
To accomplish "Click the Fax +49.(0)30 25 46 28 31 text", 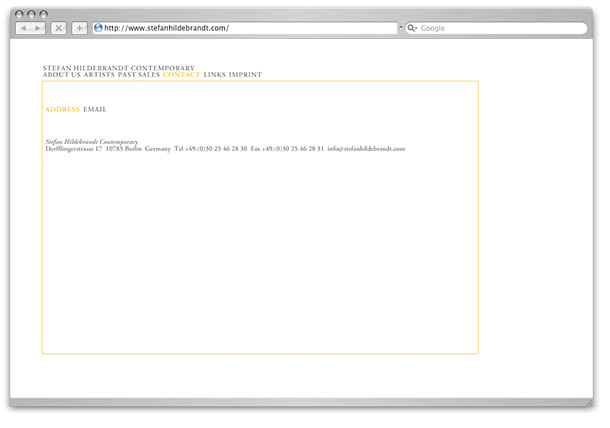I will tap(287, 149).
